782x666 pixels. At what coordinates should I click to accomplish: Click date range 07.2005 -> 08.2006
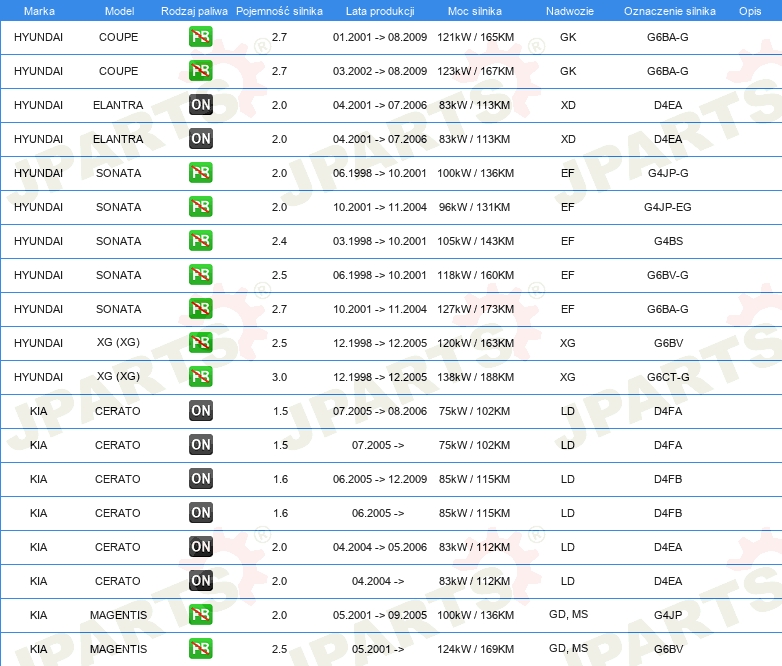click(x=380, y=411)
